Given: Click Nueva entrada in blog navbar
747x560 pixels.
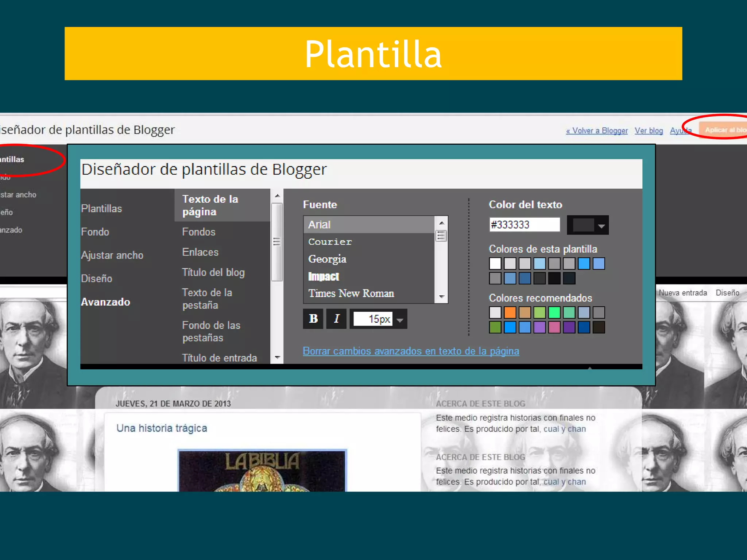Looking at the screenshot, I should (x=683, y=293).
